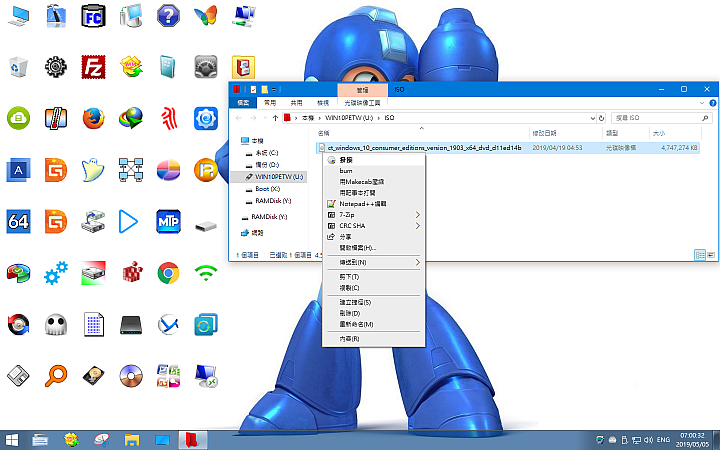Viewport: 720px width, 450px height.
Task: Choose 內容(R) in context menu
Action: pos(373,339)
